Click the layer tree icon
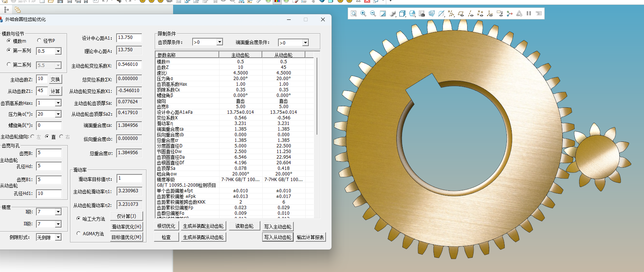Screen dimensions: 644x272 tap(17, 10)
